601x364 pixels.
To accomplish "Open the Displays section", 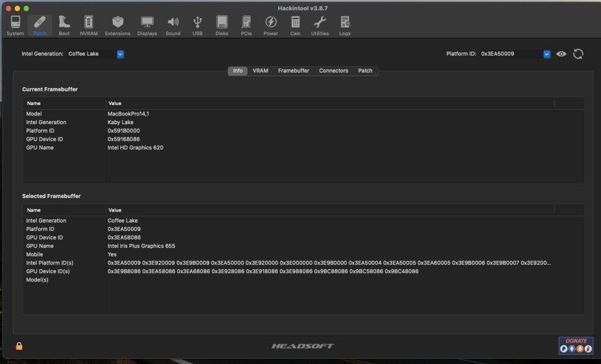I will [x=147, y=25].
